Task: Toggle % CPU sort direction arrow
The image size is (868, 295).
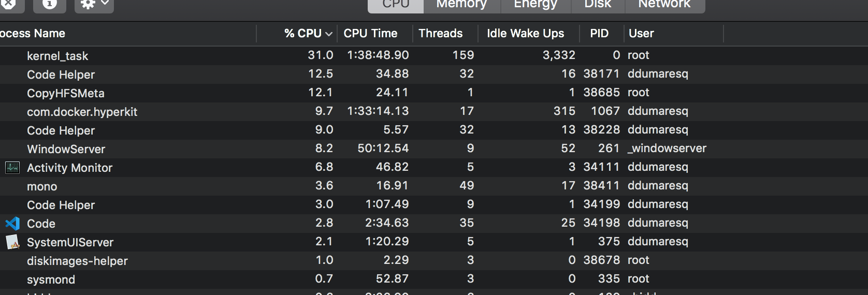Action: (329, 34)
